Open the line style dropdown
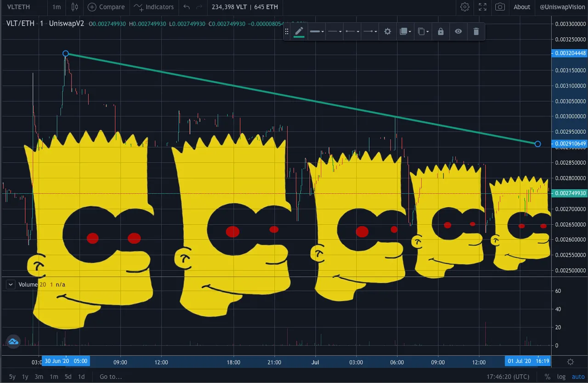This screenshot has height=383, width=588. pyautogui.click(x=334, y=31)
